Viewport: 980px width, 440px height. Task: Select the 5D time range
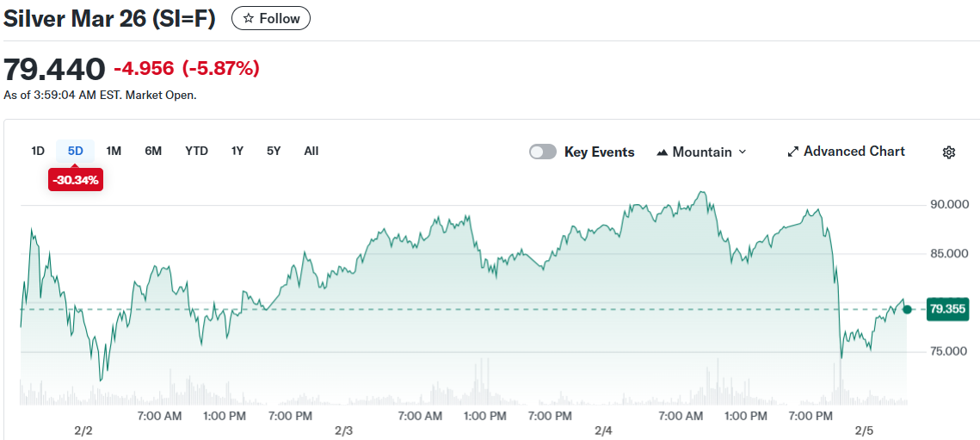point(76,151)
